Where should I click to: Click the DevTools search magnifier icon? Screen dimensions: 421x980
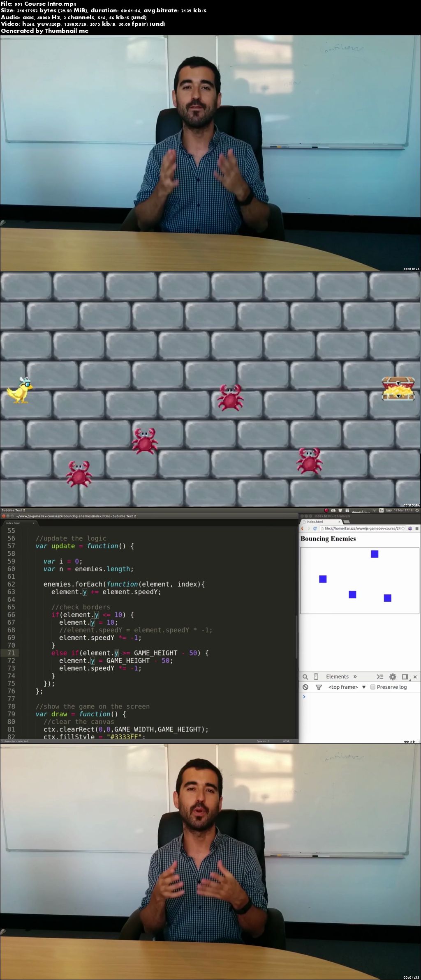click(x=305, y=676)
